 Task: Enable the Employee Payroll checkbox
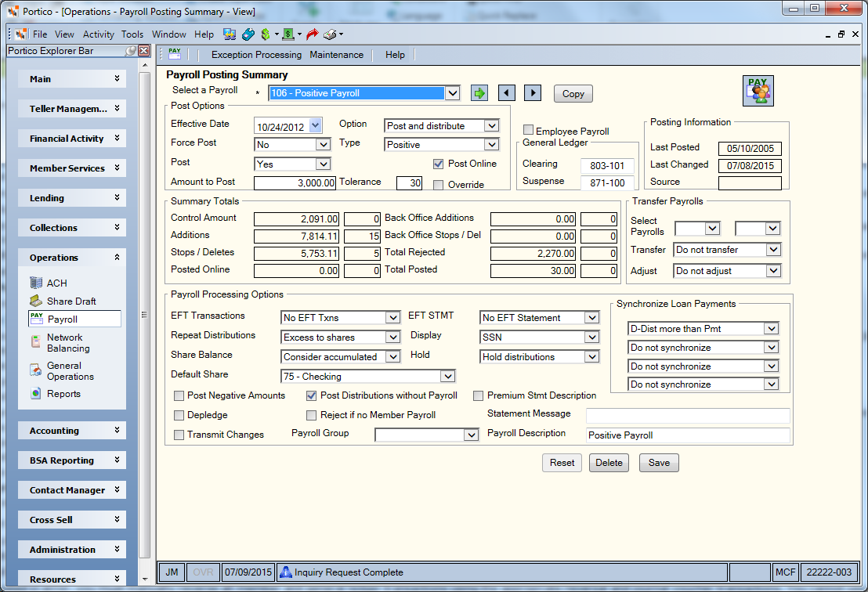[529, 130]
